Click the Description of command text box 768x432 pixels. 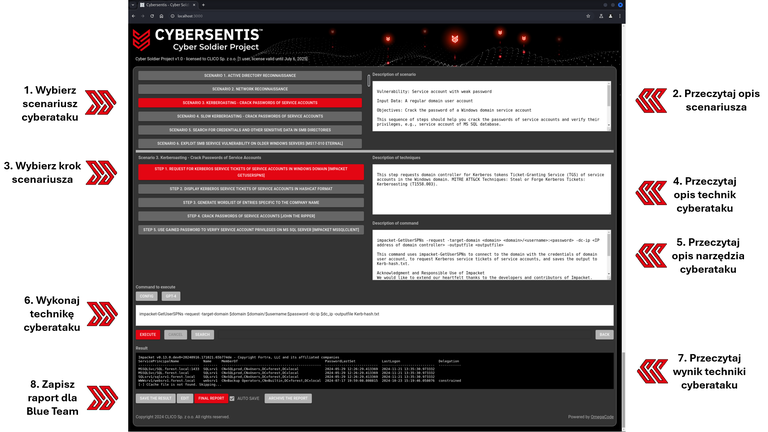[x=491, y=255]
